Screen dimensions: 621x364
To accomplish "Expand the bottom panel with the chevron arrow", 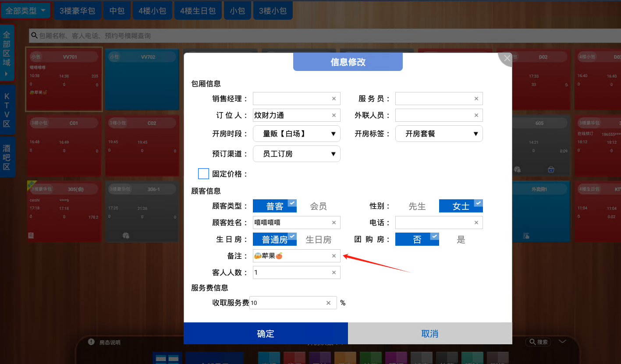I will click(563, 341).
